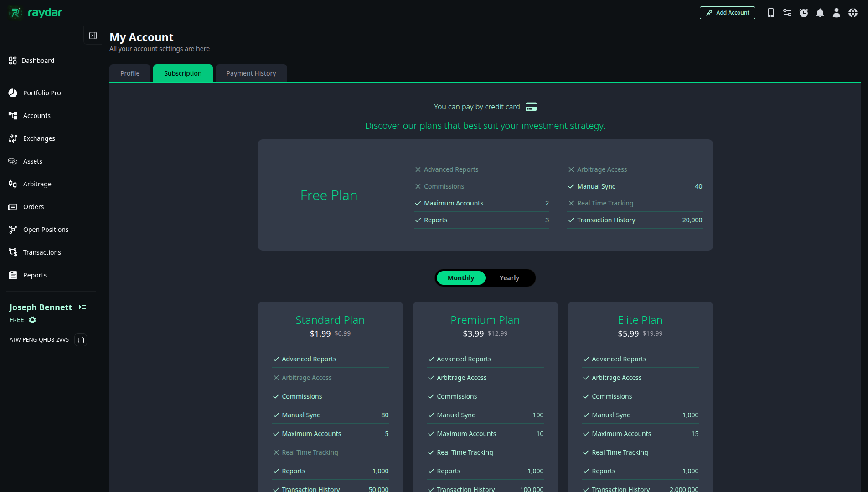Image resolution: width=868 pixels, height=492 pixels.
Task: Open the Arbitrage section in the sidebar
Action: point(37,184)
